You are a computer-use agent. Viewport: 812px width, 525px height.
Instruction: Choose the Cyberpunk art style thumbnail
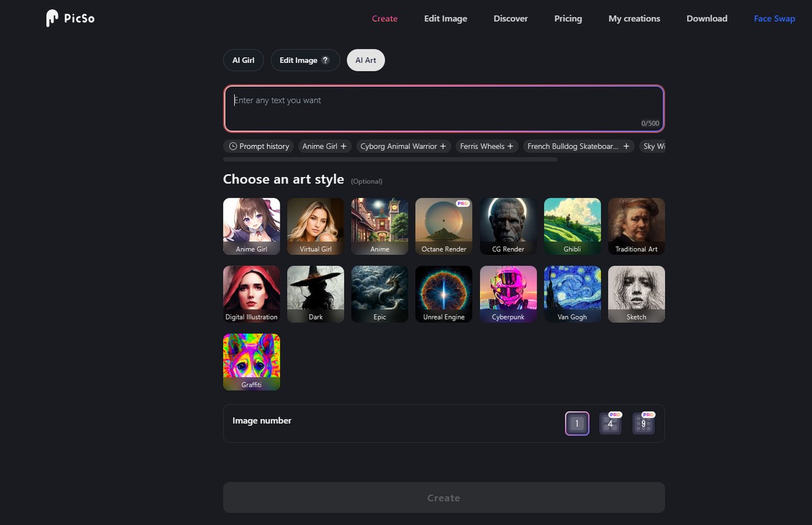pos(508,294)
